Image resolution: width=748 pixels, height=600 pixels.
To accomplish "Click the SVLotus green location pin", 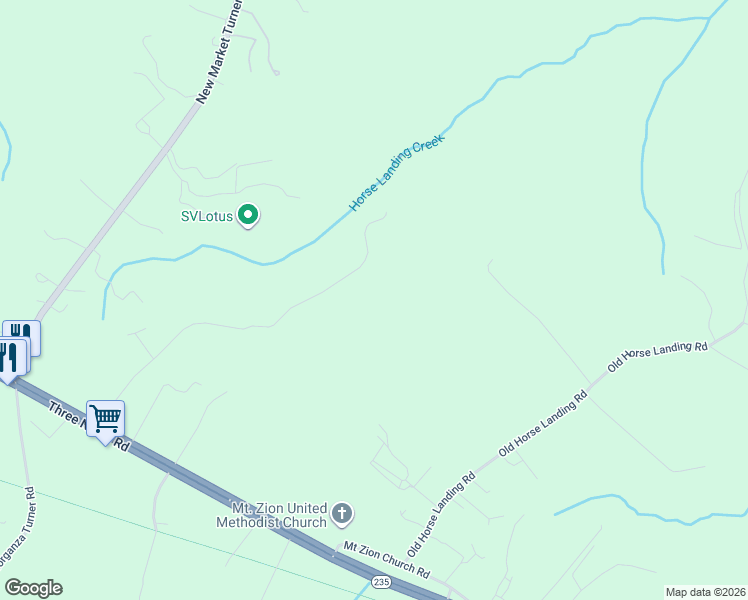I will [x=248, y=216].
